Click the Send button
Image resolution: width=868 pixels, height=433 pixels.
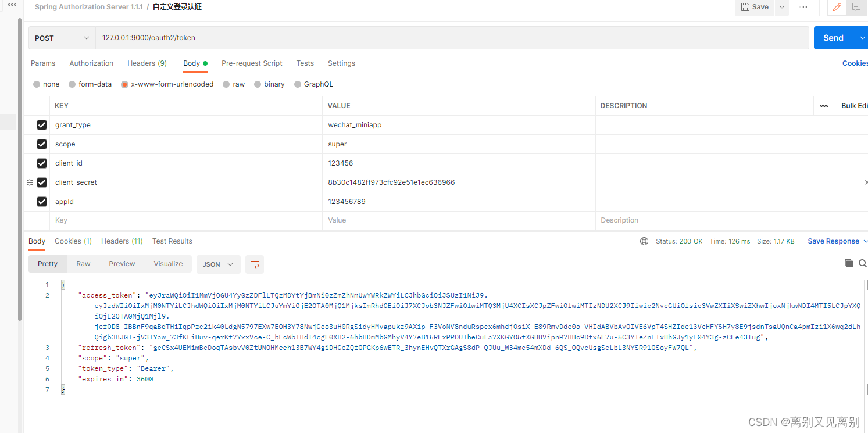[833, 38]
